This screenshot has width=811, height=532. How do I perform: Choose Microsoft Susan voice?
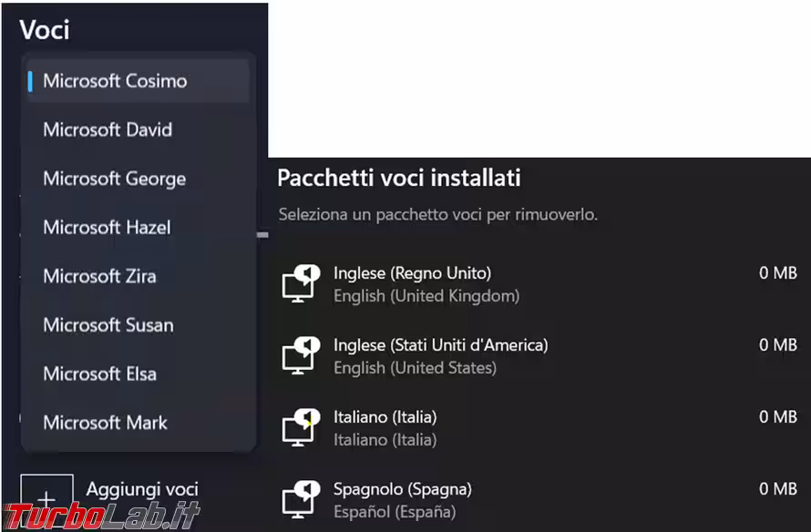pyautogui.click(x=108, y=324)
